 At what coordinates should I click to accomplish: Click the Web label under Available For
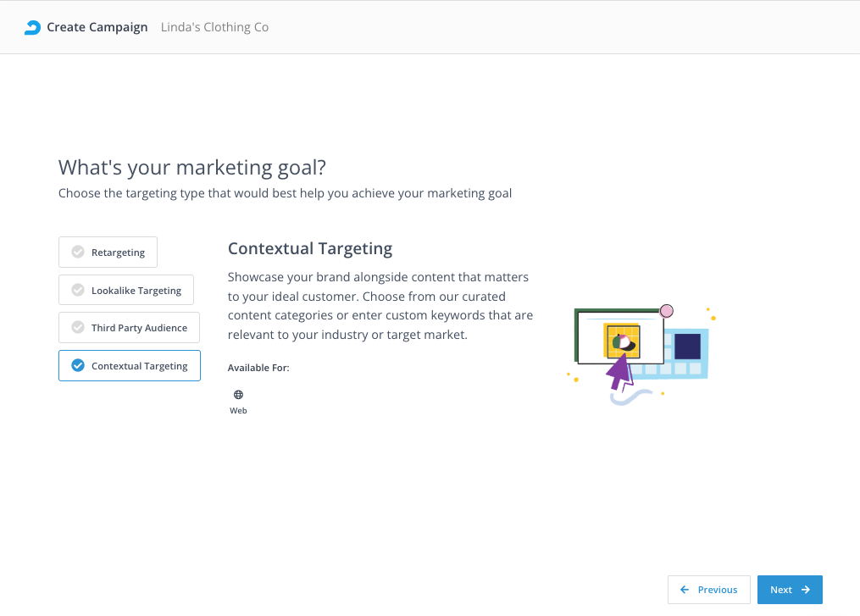click(238, 411)
